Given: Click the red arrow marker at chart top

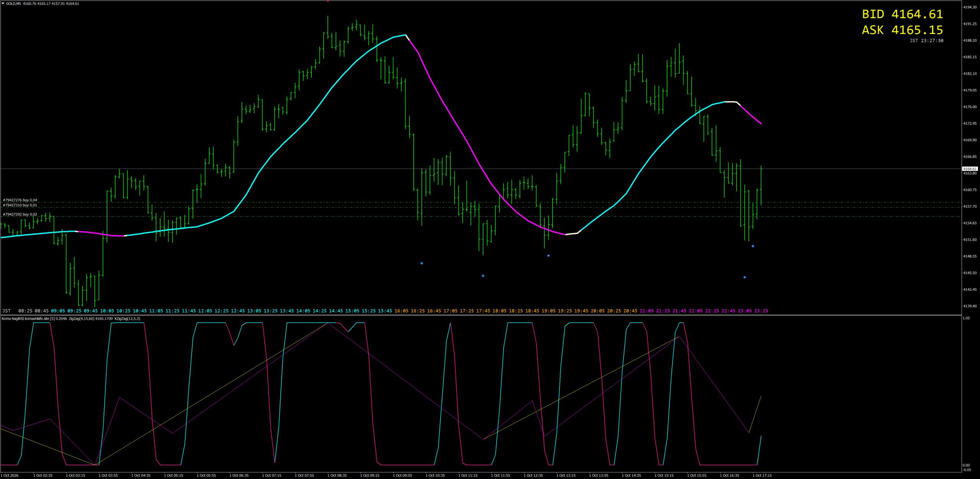Looking at the screenshot, I should (328, 2).
